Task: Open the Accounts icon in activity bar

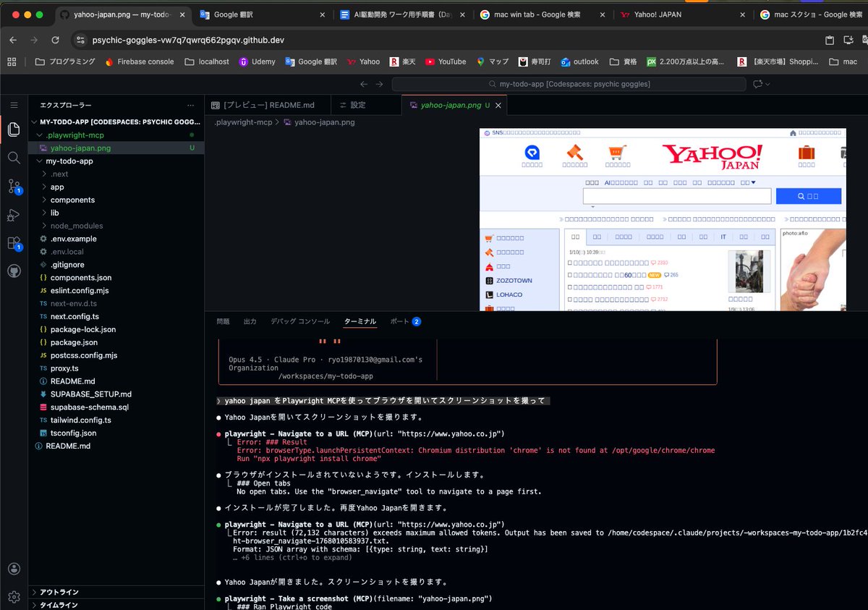Action: pyautogui.click(x=14, y=569)
